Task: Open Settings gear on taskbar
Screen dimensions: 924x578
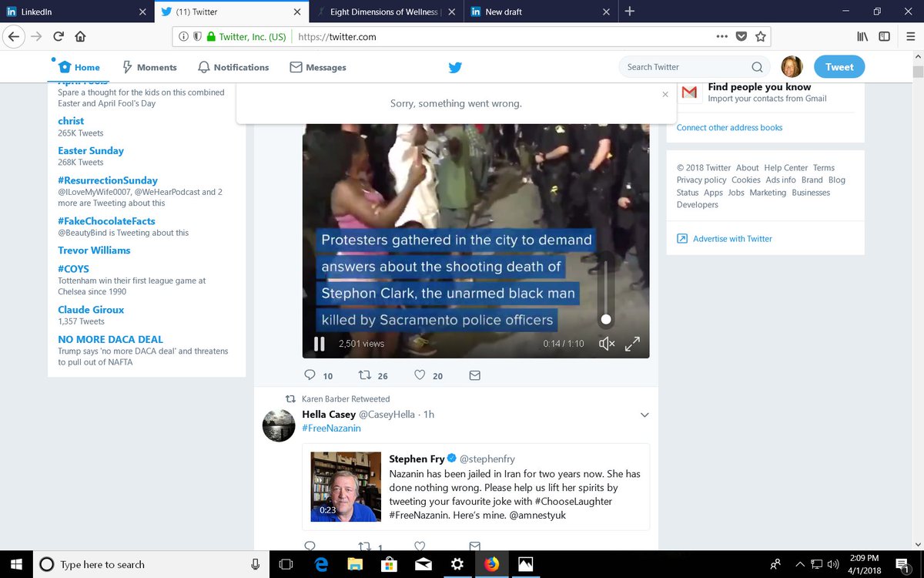Action: 457,564
